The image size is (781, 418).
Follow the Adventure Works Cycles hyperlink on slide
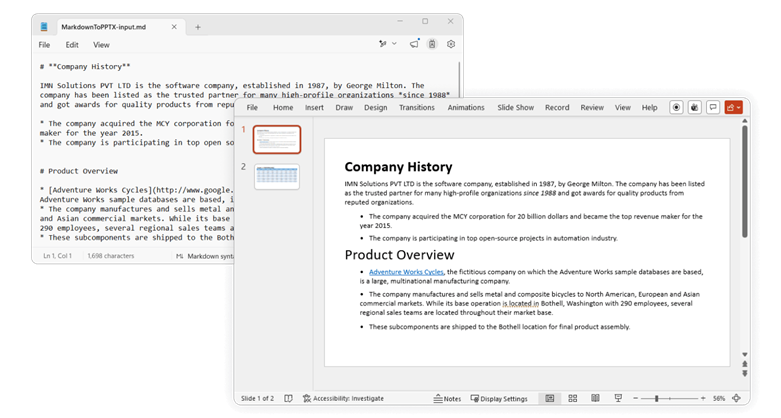[x=406, y=272]
